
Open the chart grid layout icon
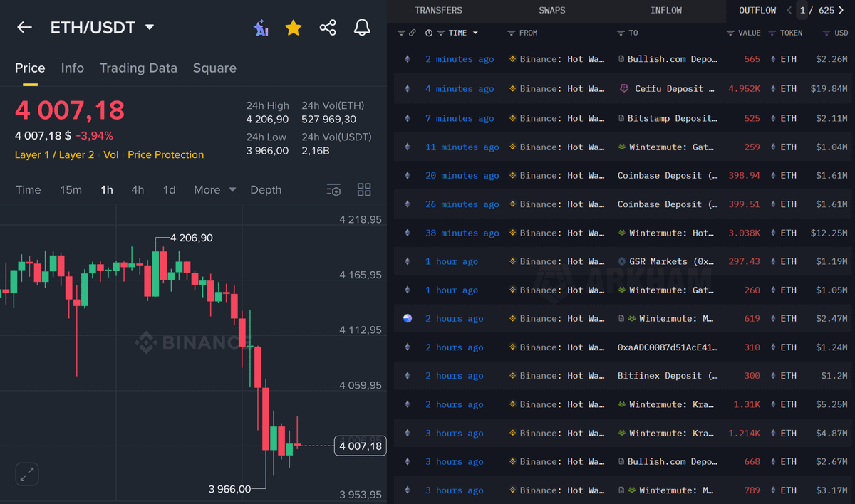pyautogui.click(x=364, y=189)
